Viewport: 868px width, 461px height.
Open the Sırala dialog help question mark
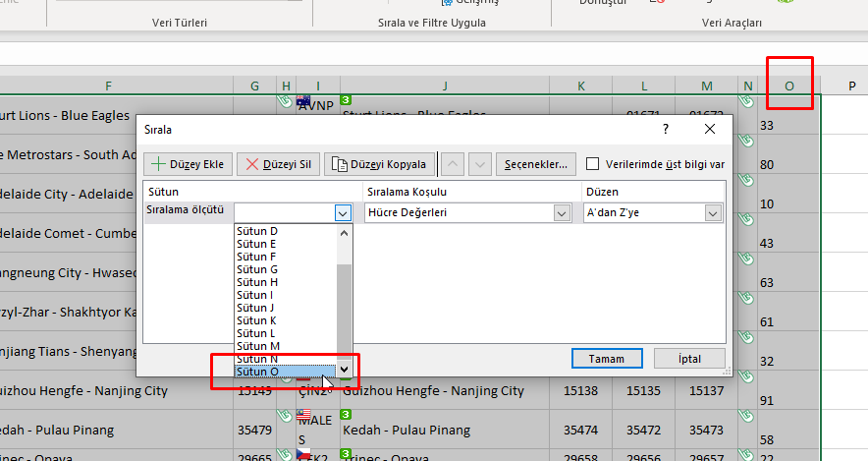point(666,129)
